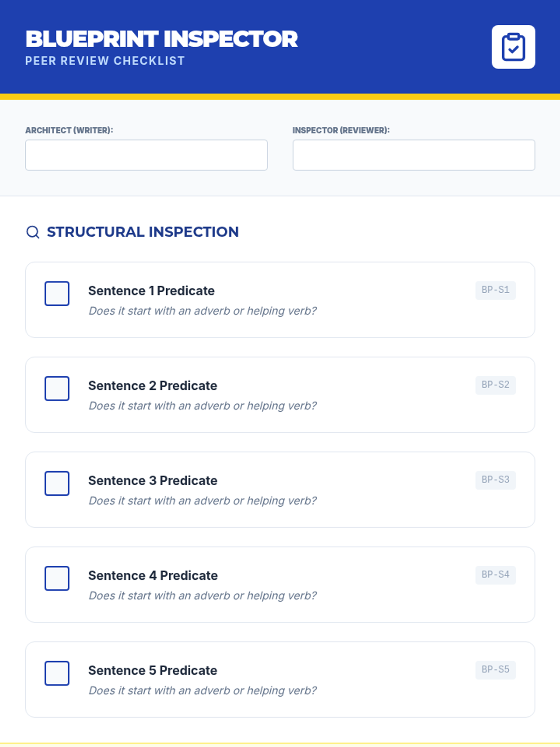
Task: Select the Sentence 3 Predicate label text
Action: click(x=153, y=480)
